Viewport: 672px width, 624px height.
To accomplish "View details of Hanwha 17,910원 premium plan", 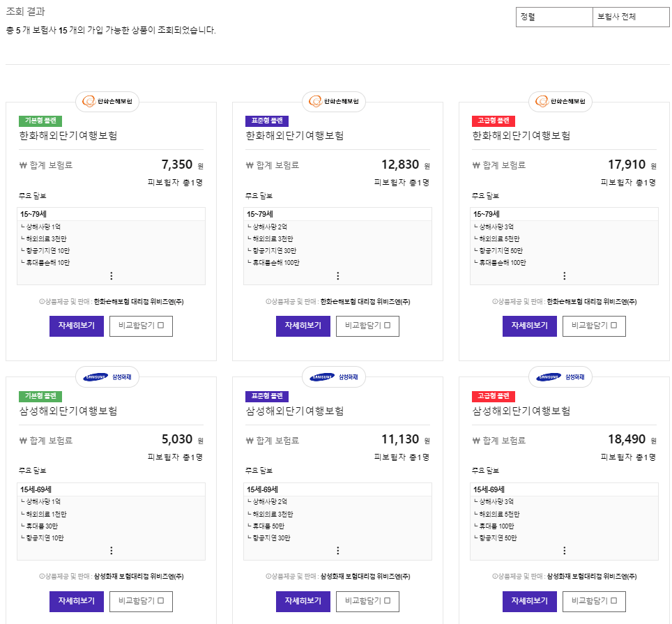I will tap(530, 326).
